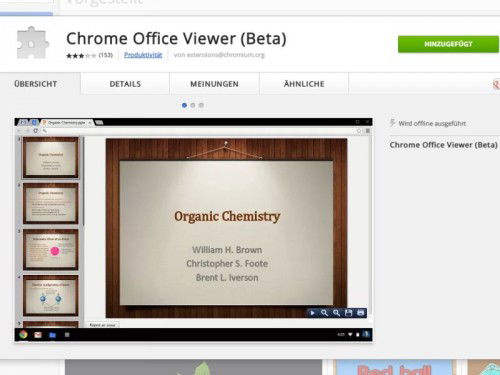Click the second magnifier zoom icon
This screenshot has height=375, width=500.
point(336,313)
